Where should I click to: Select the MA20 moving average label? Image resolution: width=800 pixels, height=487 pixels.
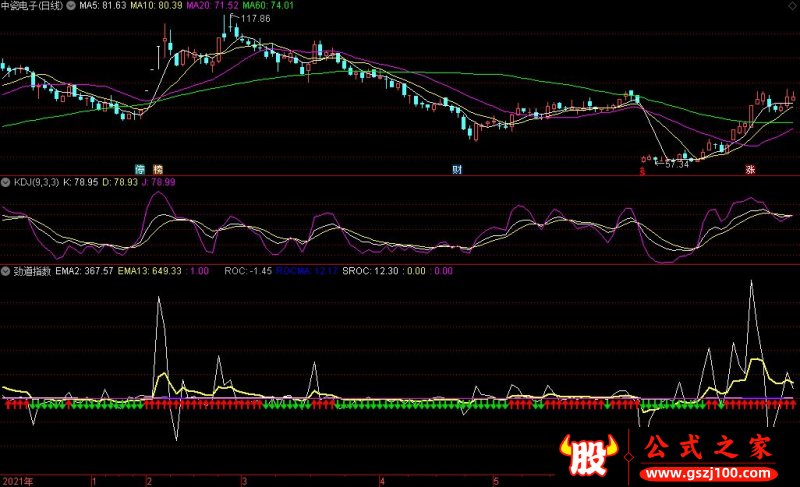[215, 6]
